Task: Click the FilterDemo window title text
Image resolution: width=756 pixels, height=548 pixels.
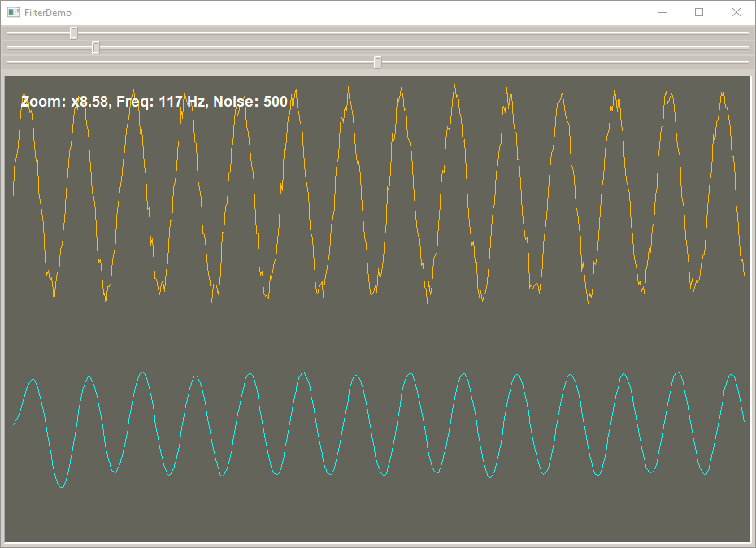Action: click(48, 13)
